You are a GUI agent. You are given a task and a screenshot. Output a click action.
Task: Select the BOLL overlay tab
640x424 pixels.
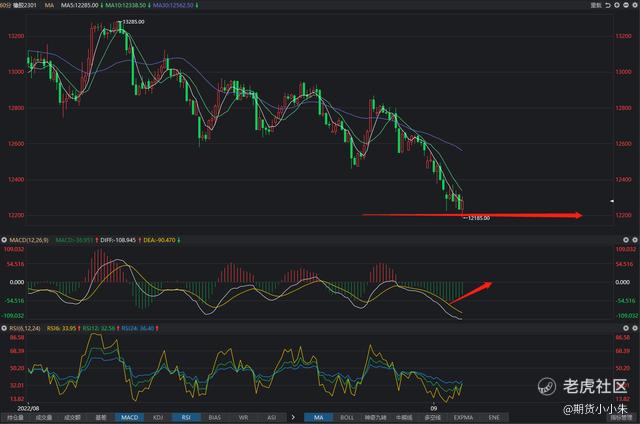point(347,417)
